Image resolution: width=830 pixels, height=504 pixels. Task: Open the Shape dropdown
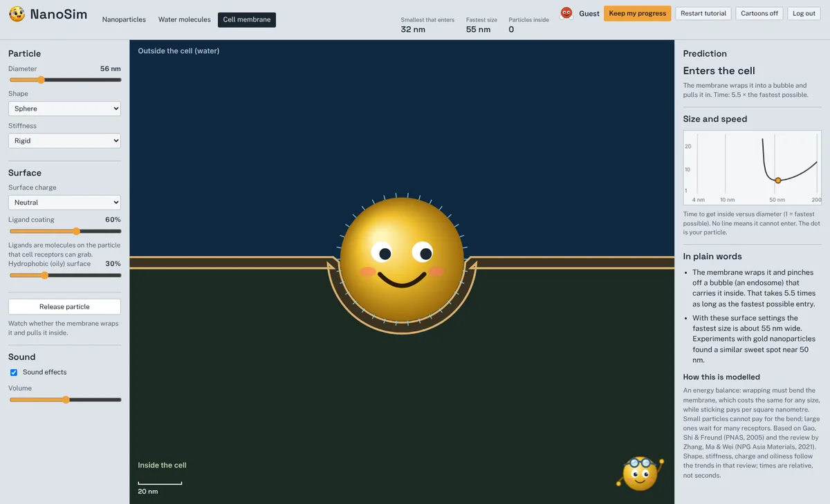click(x=64, y=109)
